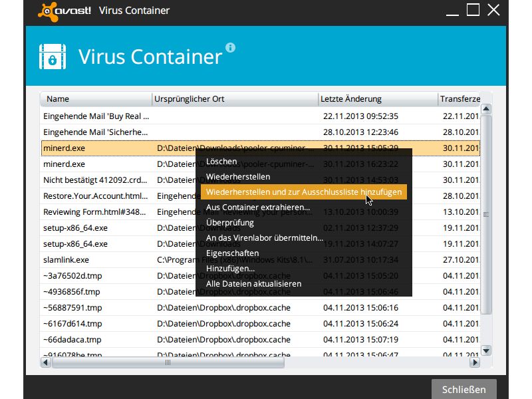This screenshot has width=532, height=399.
Task: Open the info icon beside Virus Container
Action: pos(230,47)
